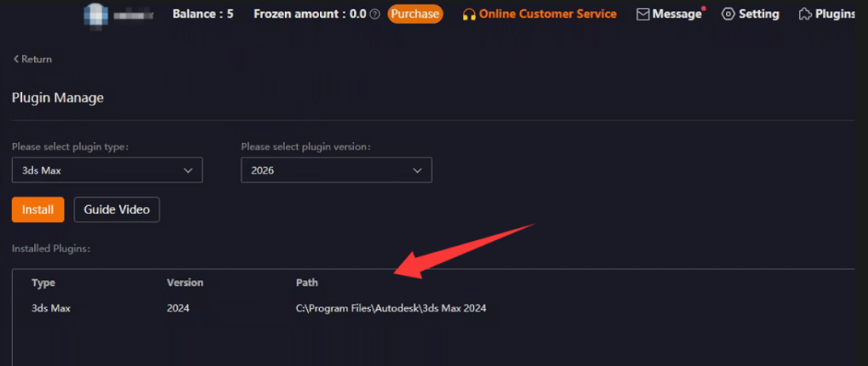Click the 2024 version cell

(x=179, y=308)
